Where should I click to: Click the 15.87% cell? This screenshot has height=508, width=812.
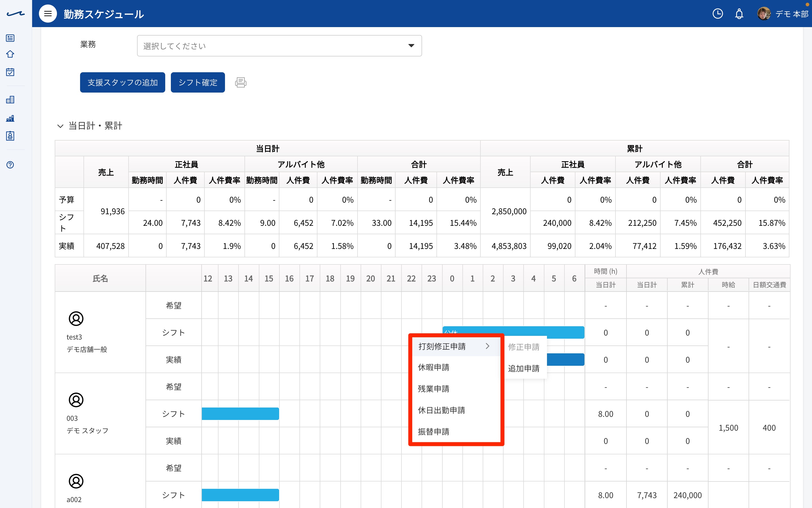(x=767, y=223)
